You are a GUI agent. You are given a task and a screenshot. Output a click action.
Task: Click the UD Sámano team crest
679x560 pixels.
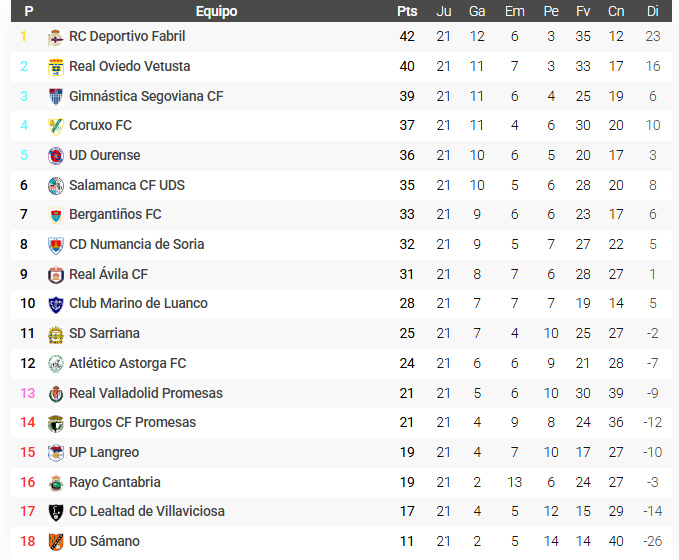pos(56,542)
